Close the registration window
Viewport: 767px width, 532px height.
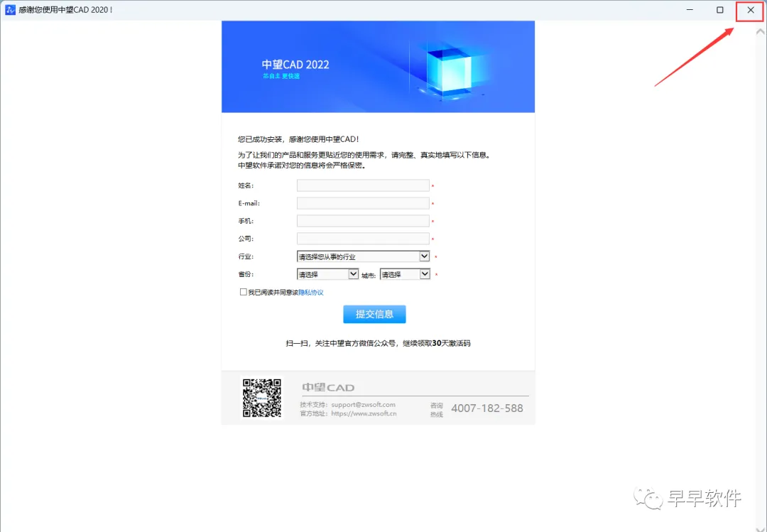[751, 10]
